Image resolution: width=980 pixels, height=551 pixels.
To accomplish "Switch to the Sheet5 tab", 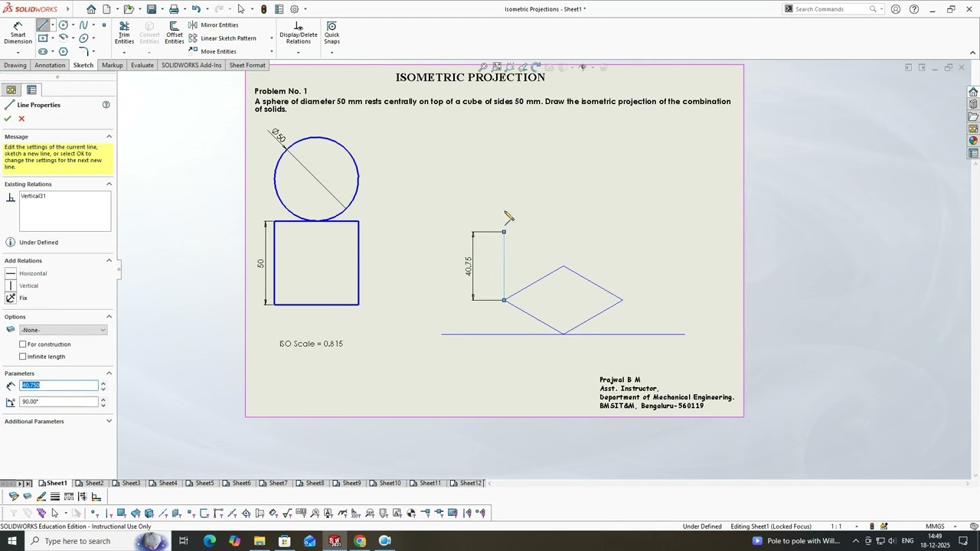I will pos(201,484).
